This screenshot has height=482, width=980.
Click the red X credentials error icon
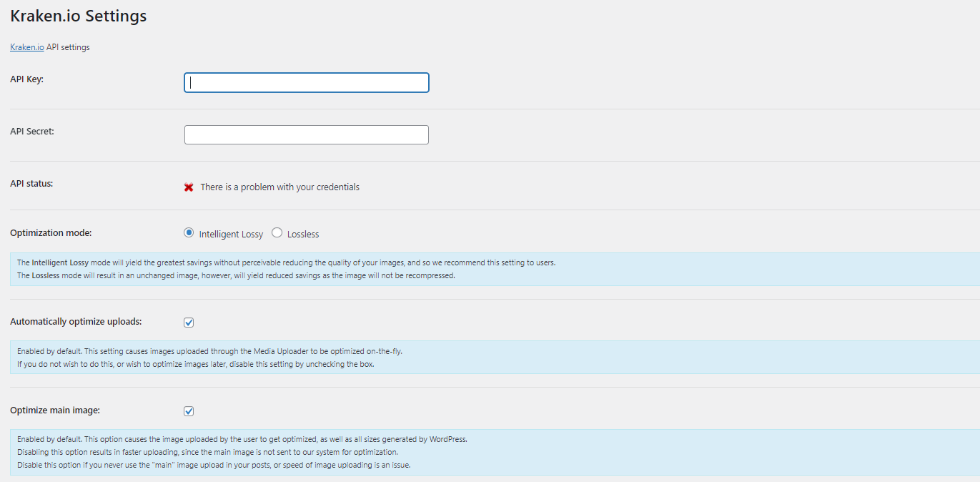pyautogui.click(x=189, y=187)
